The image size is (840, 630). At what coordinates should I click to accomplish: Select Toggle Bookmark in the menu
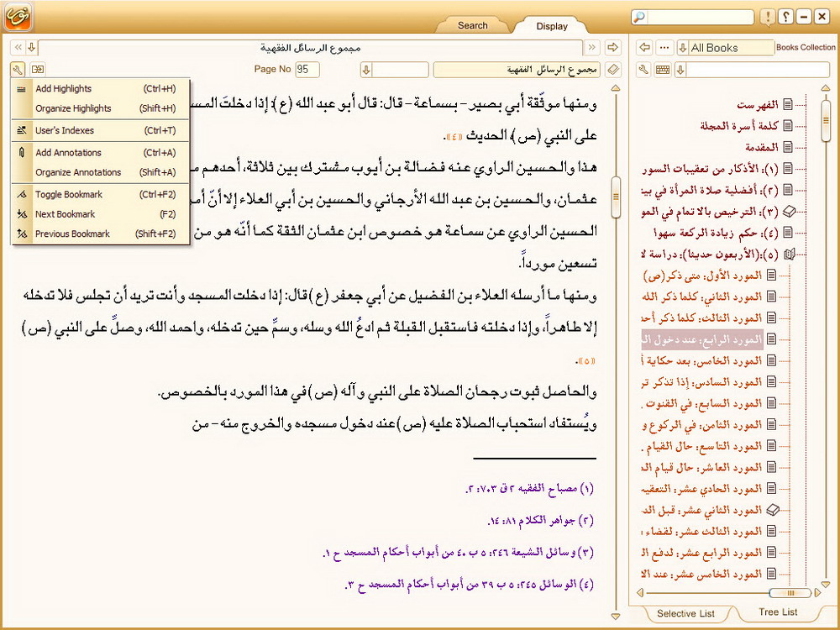pyautogui.click(x=101, y=195)
